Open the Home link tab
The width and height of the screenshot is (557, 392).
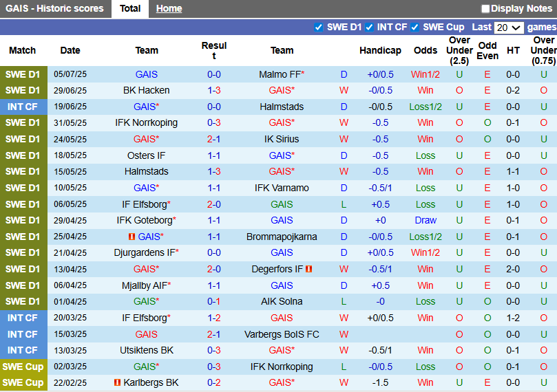tap(169, 8)
